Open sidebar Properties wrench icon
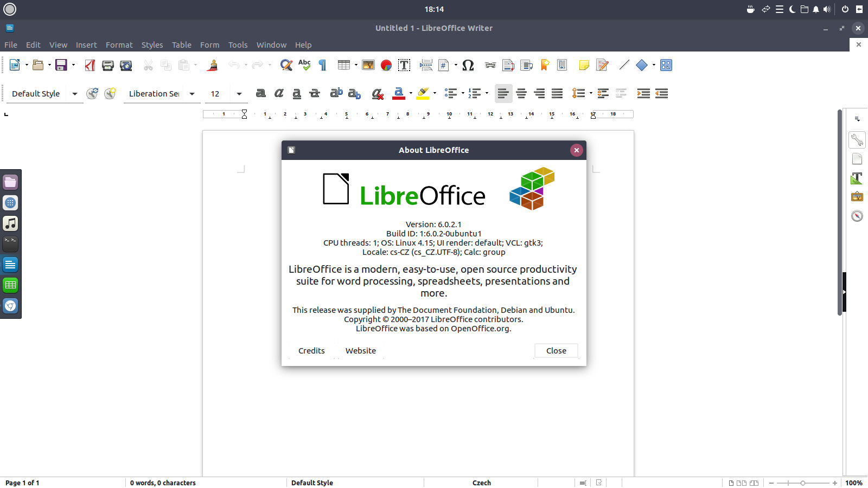 click(857, 140)
